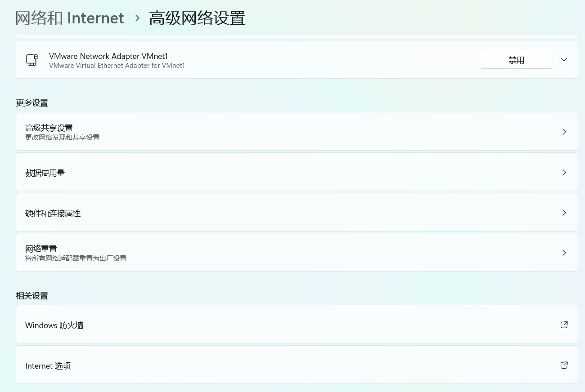
Task: Select the 高级网络设置 page title
Action: click(x=197, y=18)
